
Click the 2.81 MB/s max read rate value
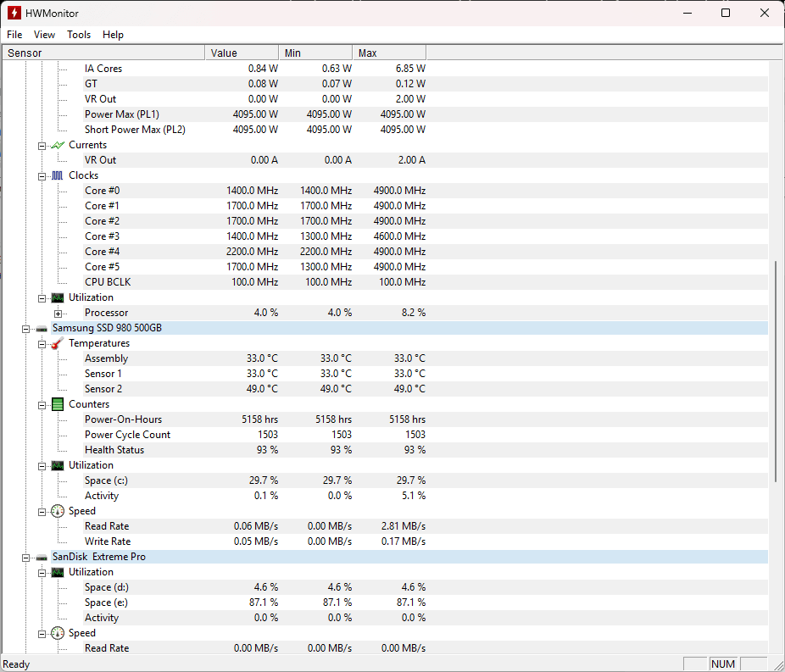pos(404,526)
